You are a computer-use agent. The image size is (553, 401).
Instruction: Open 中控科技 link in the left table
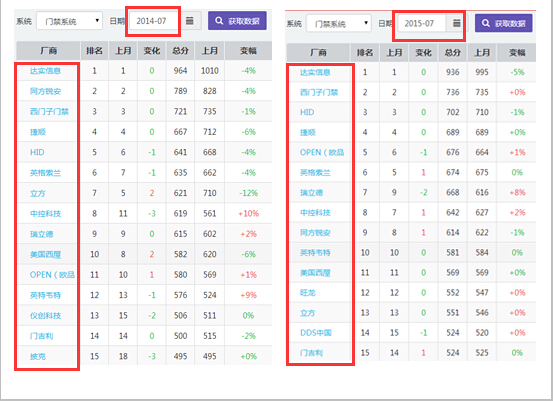45,213
